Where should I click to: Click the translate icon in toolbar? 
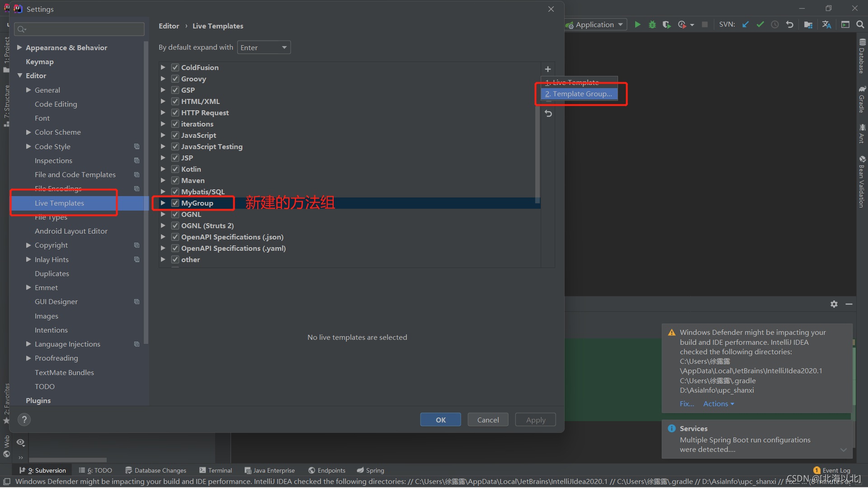click(826, 24)
